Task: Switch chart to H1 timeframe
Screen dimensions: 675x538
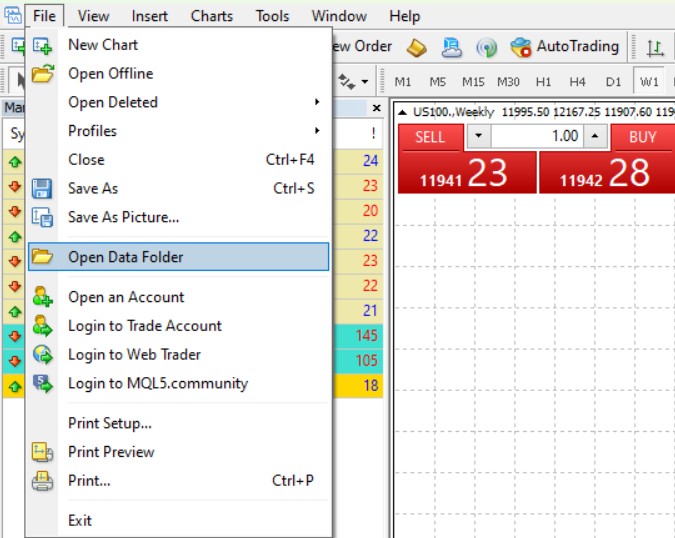Action: (x=543, y=81)
